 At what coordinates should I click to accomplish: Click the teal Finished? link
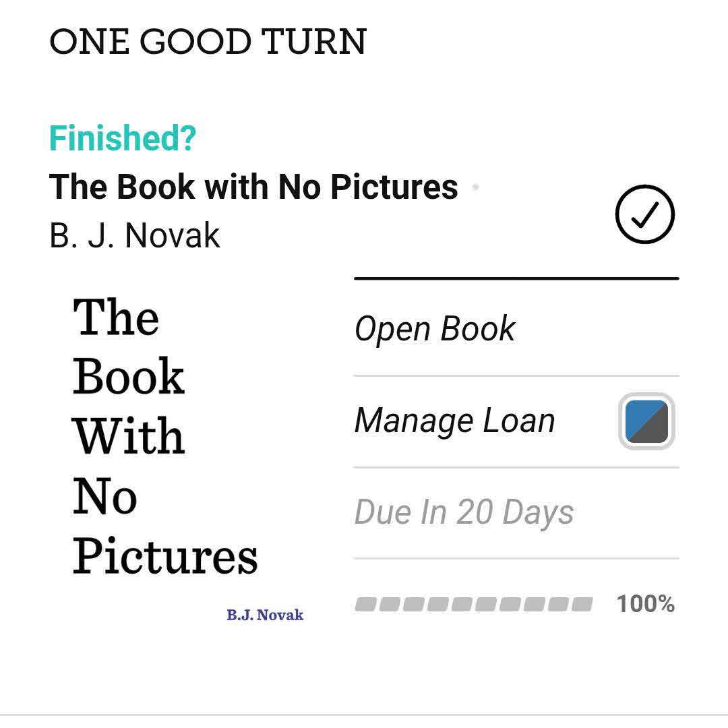tap(122, 138)
